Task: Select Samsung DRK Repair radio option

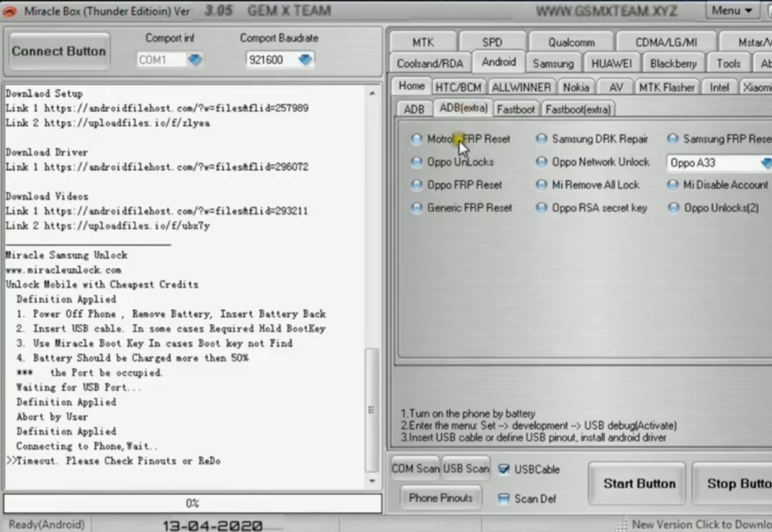Action: point(542,139)
